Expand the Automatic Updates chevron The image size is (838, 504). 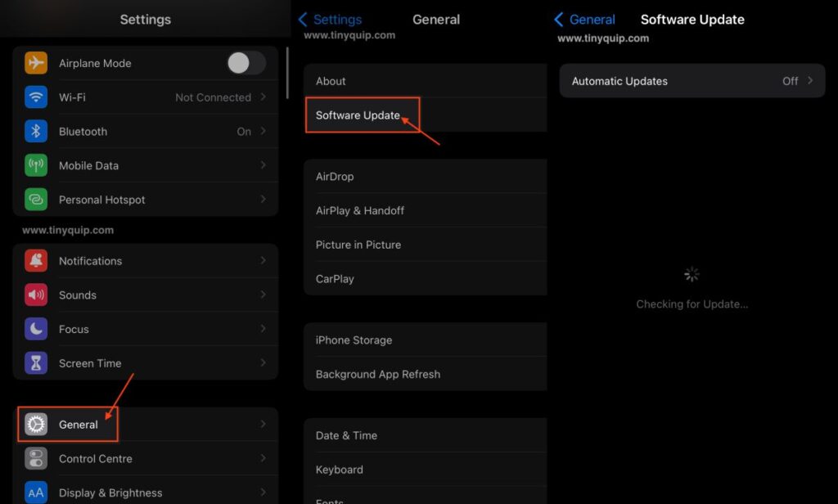[809, 80]
